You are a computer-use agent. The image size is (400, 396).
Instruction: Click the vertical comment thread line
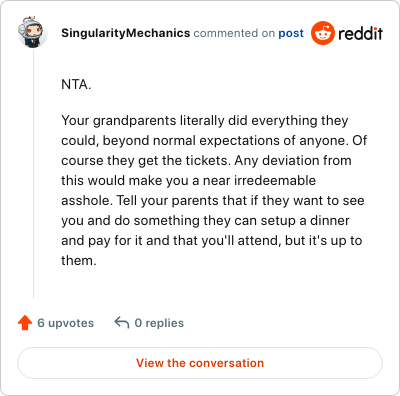click(33, 173)
